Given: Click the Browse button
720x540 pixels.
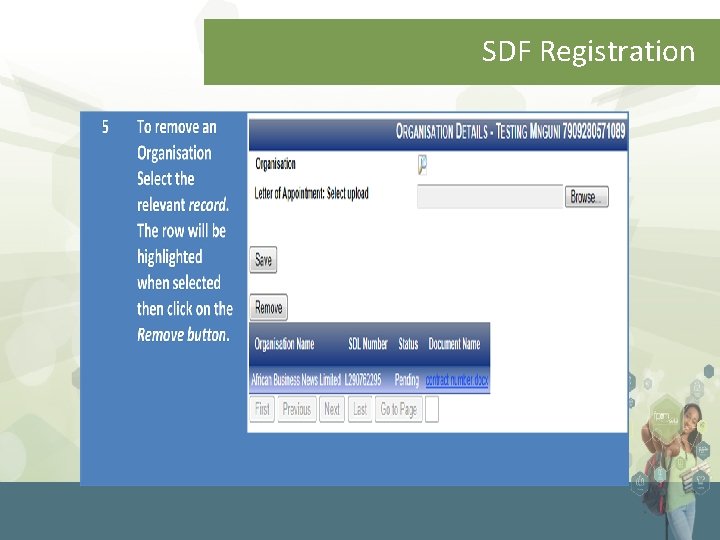Looking at the screenshot, I should pyautogui.click(x=586, y=197).
